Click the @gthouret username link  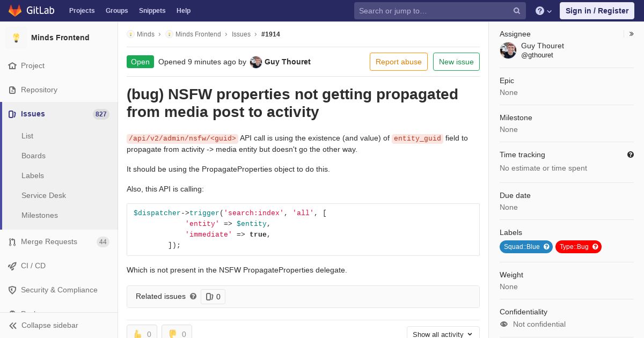(x=537, y=55)
